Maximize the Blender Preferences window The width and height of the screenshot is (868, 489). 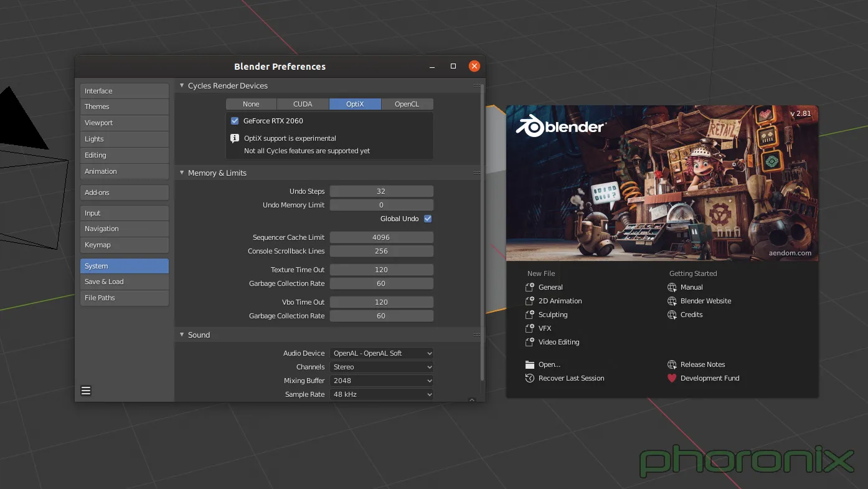(453, 66)
